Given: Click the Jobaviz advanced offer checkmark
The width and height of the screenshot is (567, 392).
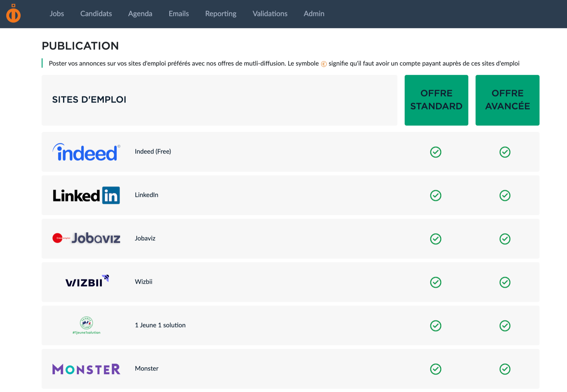Looking at the screenshot, I should point(505,239).
